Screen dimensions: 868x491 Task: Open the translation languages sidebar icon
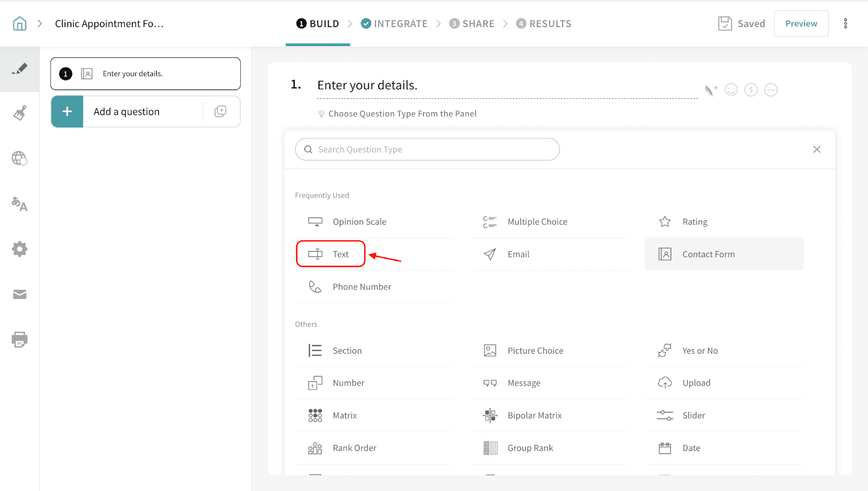point(20,204)
